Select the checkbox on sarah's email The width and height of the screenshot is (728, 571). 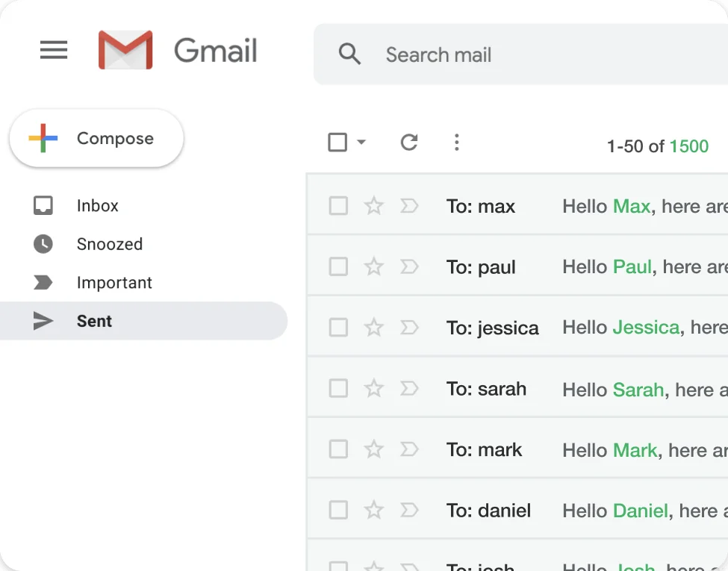[x=338, y=388]
